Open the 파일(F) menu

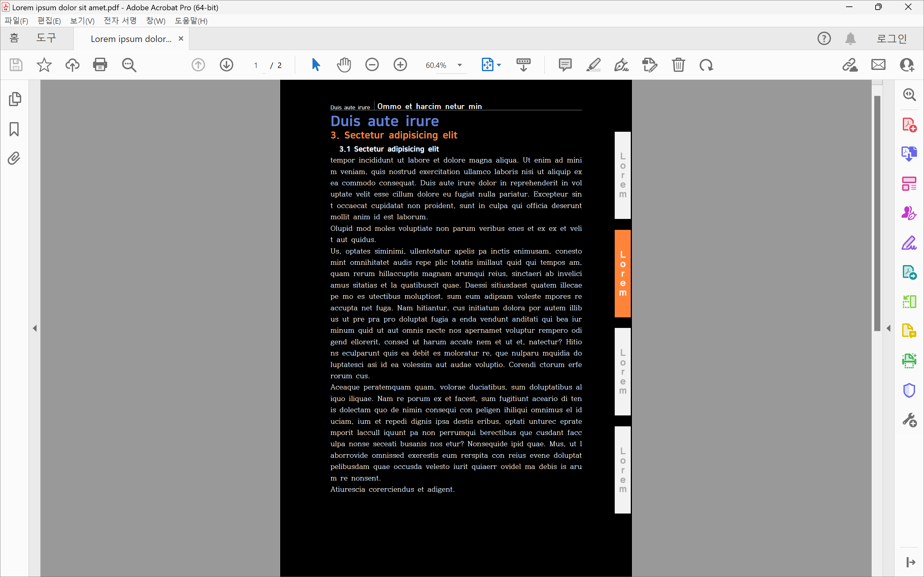point(16,21)
